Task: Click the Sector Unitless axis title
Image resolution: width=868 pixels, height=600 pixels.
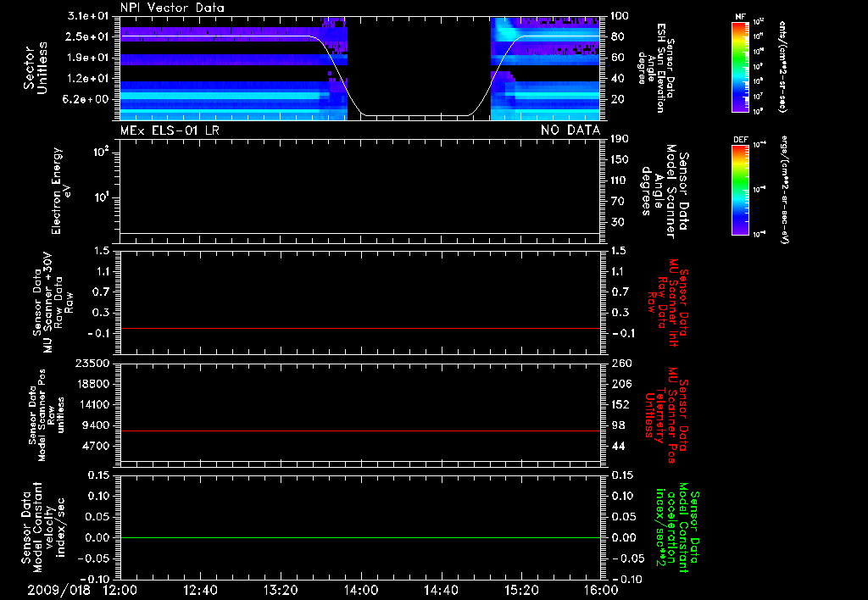Action: click(36, 68)
